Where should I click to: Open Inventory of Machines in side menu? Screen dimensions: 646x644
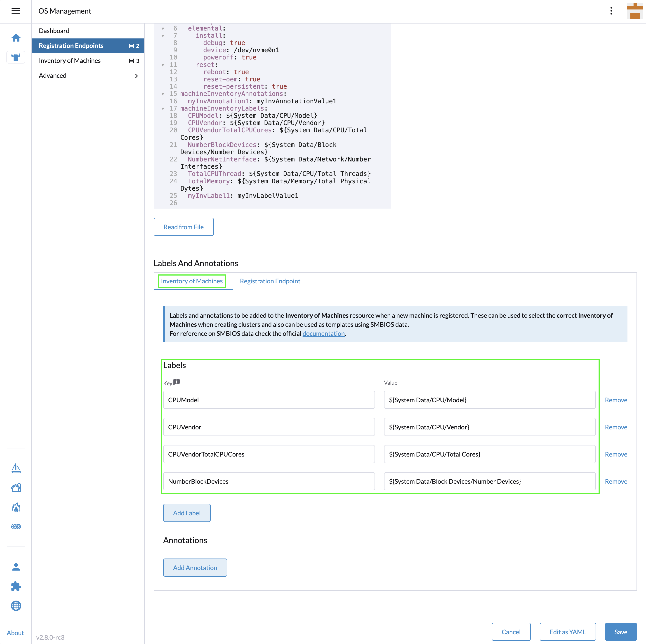[70, 61]
